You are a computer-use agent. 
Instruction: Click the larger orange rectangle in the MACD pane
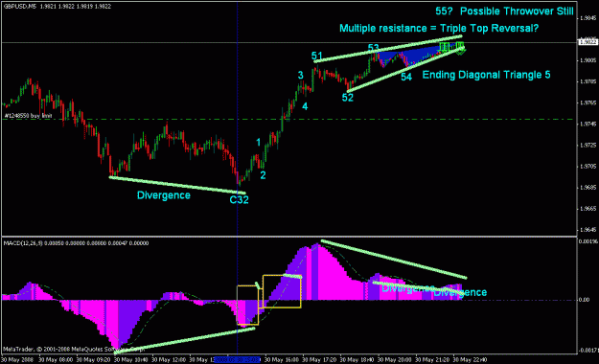(282, 291)
